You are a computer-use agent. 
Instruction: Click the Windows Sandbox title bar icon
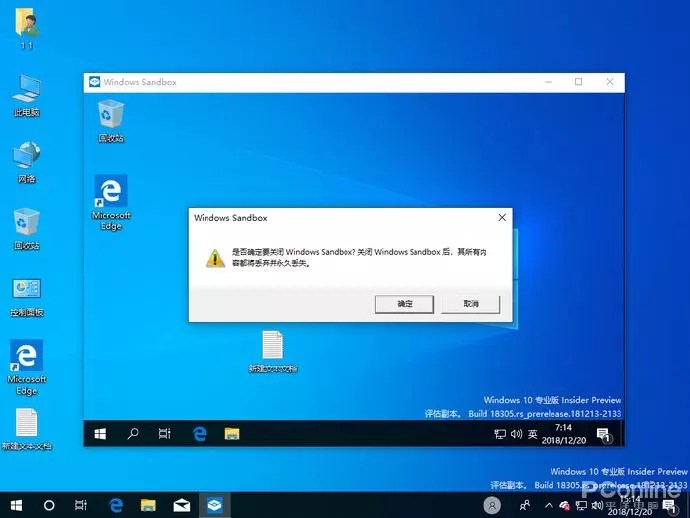94,82
